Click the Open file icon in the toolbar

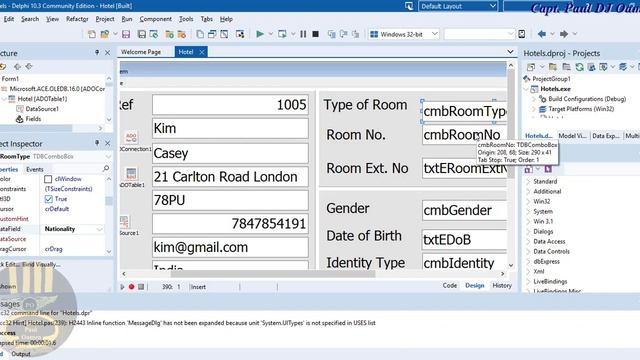point(105,34)
